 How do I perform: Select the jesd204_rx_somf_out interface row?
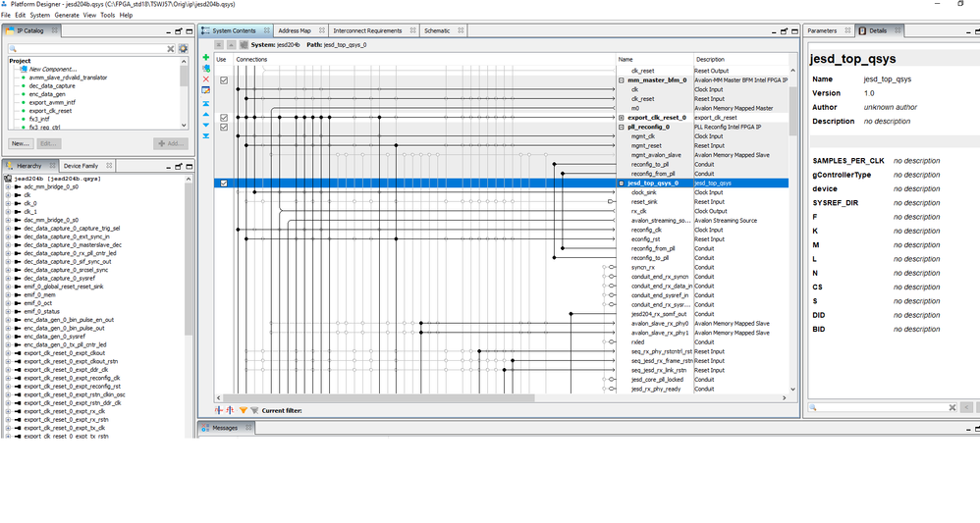tap(659, 314)
